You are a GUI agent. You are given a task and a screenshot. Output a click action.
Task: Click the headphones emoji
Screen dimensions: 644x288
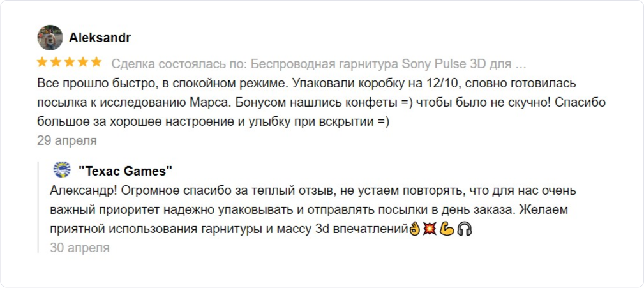click(464, 229)
